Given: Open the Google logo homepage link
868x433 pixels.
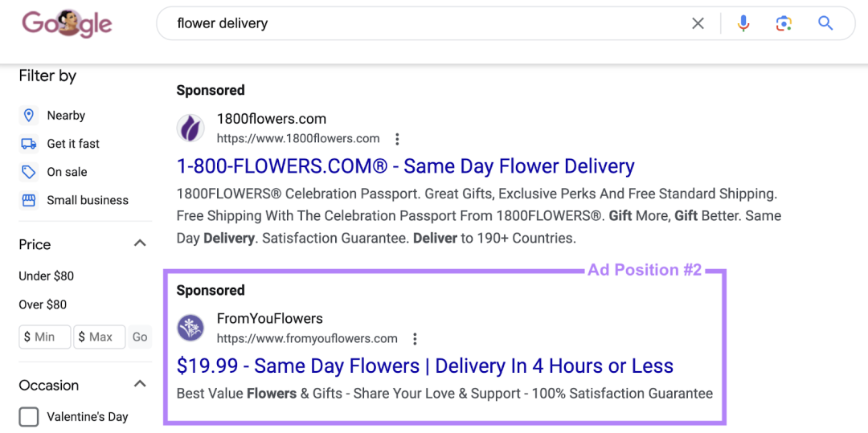Looking at the screenshot, I should (x=67, y=23).
